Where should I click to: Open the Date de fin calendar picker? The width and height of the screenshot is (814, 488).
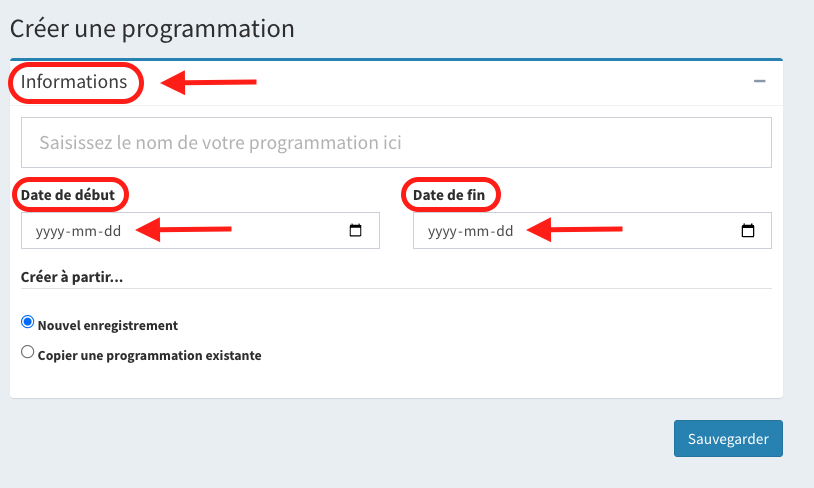748,231
